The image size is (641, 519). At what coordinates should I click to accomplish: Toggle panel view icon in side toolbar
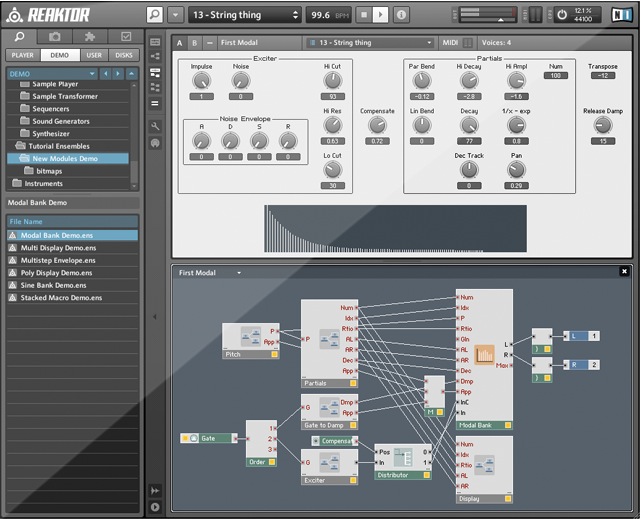[x=155, y=42]
